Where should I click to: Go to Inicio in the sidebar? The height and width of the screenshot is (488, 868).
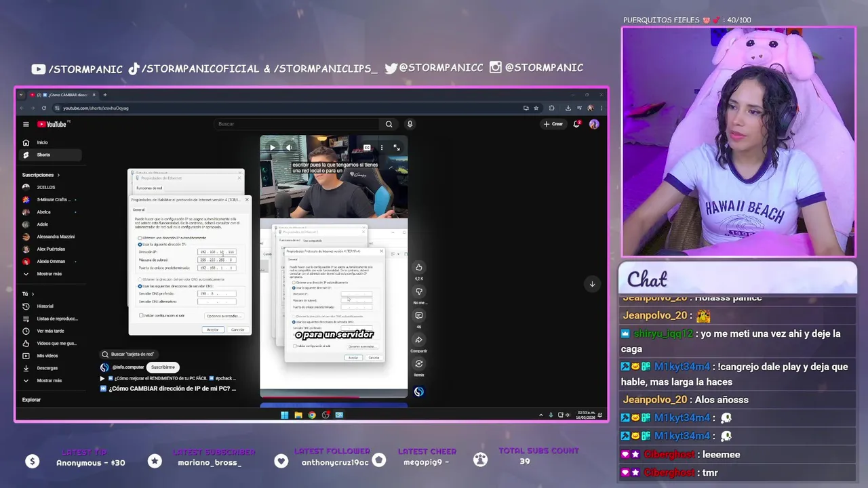[52, 142]
